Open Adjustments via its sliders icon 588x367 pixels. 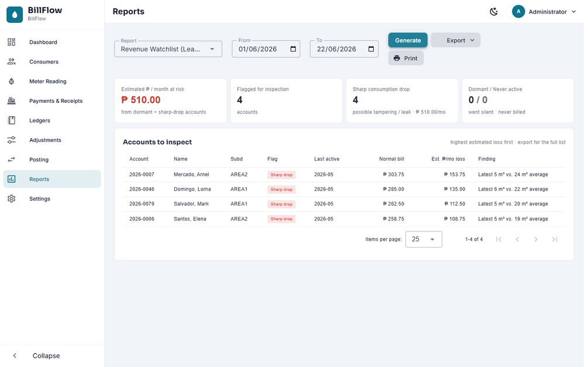12,140
